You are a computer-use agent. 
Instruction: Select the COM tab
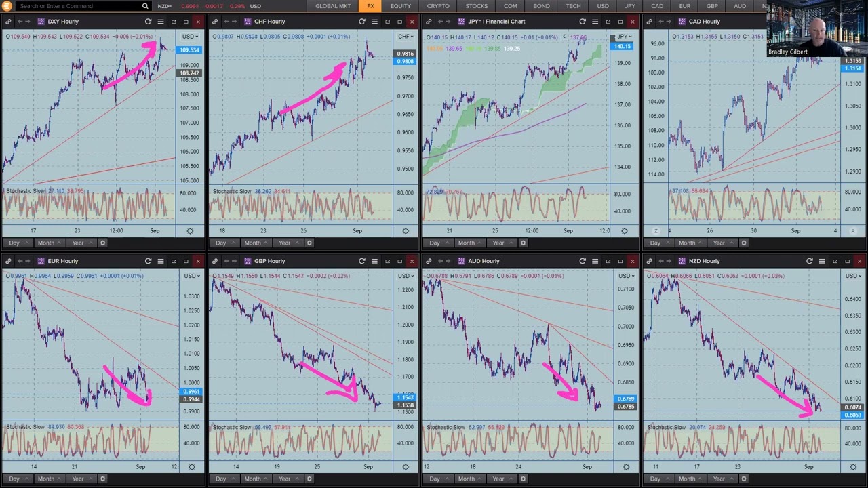(x=510, y=6)
